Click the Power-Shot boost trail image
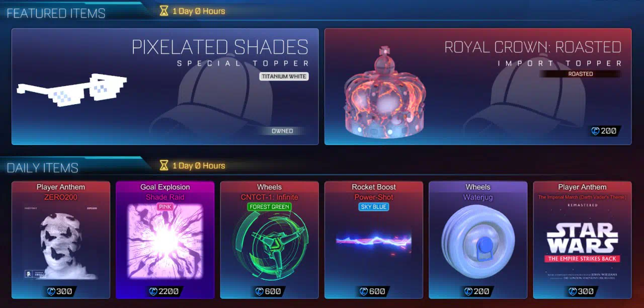The width and height of the screenshot is (644, 308). pos(373,242)
